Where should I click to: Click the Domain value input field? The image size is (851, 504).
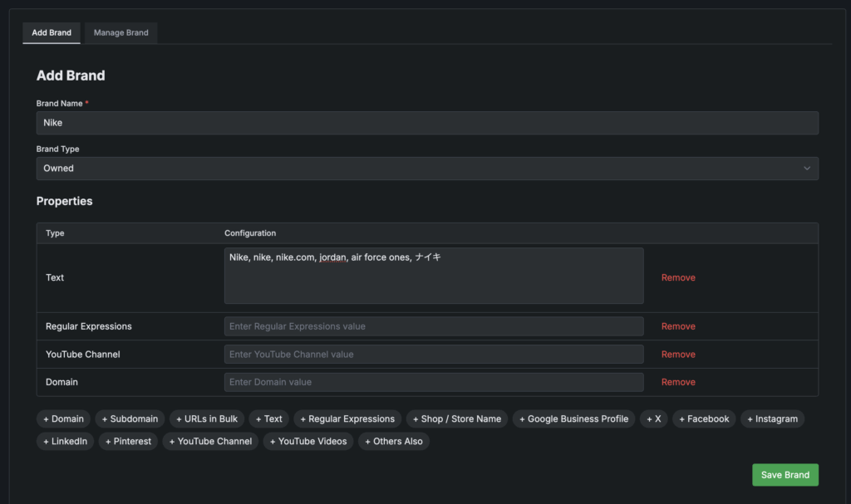pos(433,382)
